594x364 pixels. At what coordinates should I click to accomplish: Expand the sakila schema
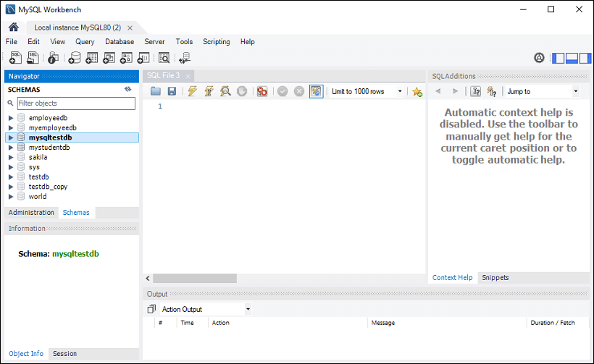[x=11, y=158]
